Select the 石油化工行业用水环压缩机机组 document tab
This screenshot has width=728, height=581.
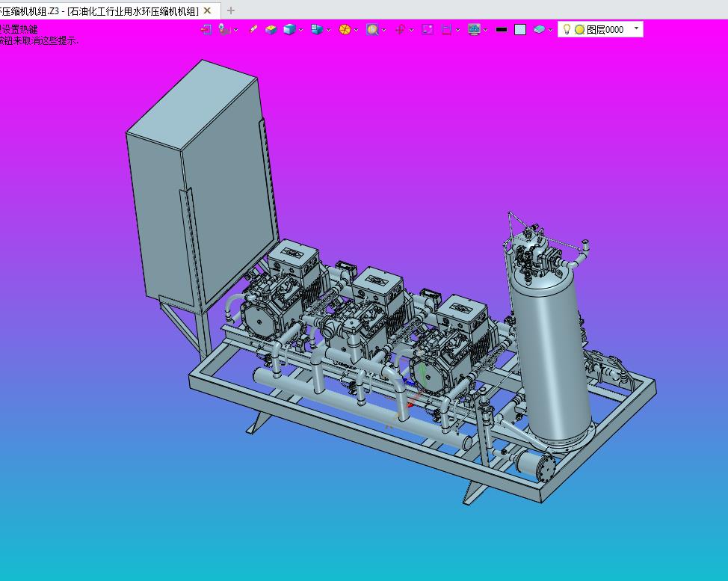pos(101,10)
